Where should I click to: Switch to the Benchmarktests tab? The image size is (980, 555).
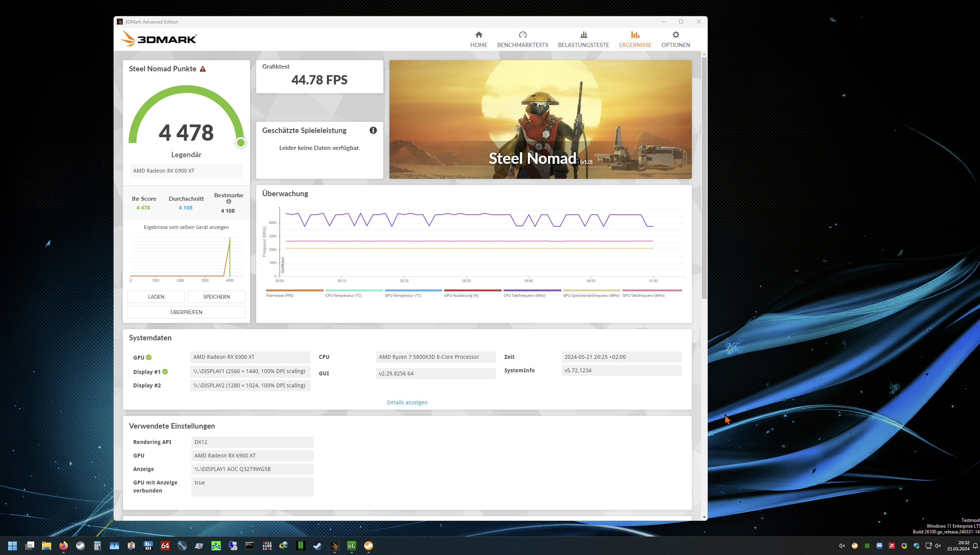pos(522,39)
